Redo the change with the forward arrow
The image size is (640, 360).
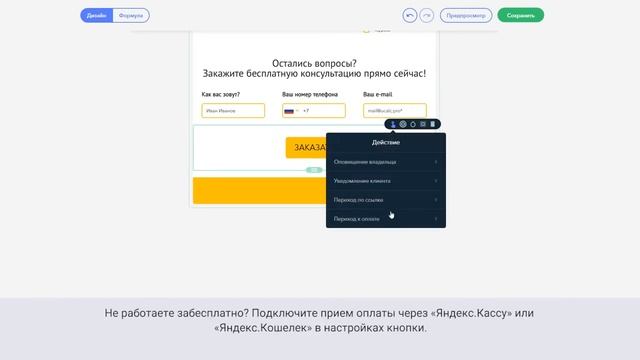(427, 16)
